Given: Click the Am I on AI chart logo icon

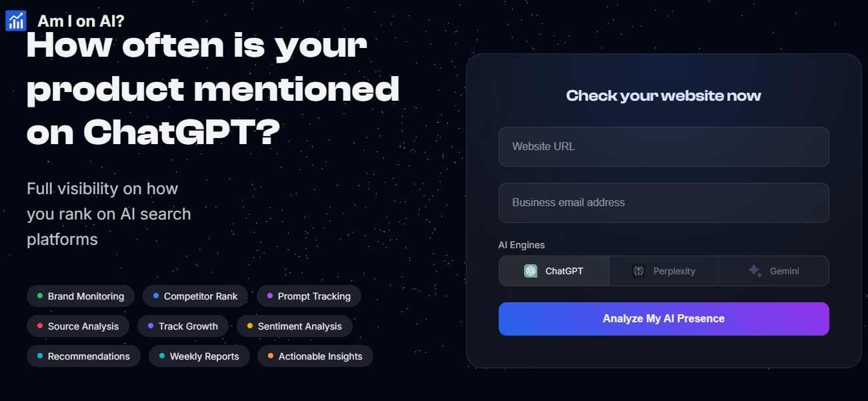Looking at the screenshot, I should point(15,21).
